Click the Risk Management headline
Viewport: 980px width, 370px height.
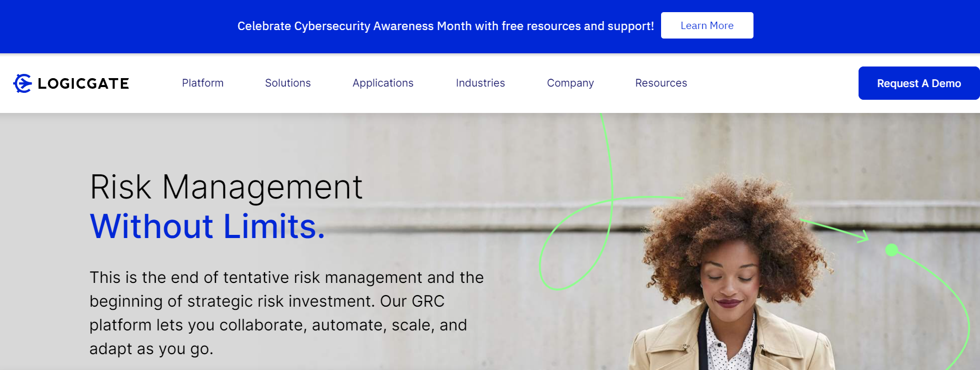tap(226, 187)
